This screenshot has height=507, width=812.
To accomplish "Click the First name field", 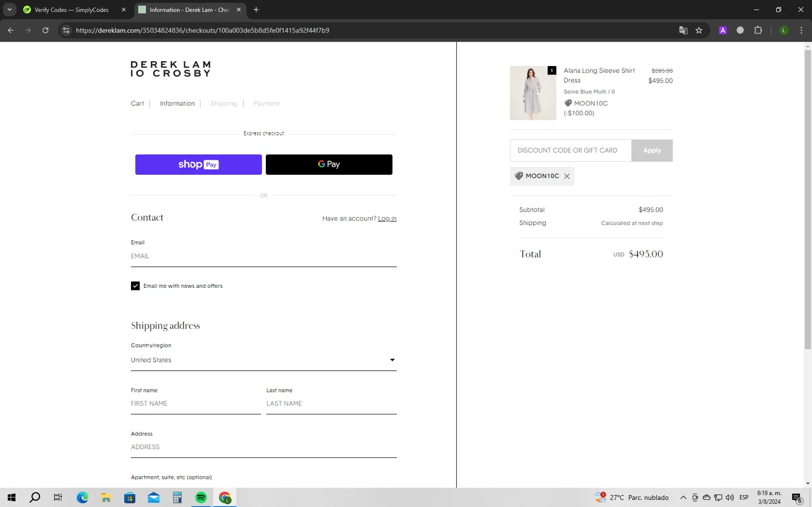I will (195, 404).
